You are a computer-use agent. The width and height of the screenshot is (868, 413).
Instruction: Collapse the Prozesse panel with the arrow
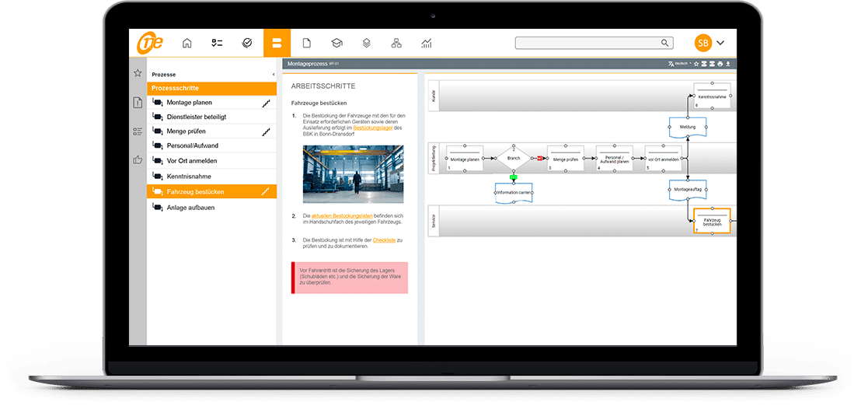click(x=273, y=74)
